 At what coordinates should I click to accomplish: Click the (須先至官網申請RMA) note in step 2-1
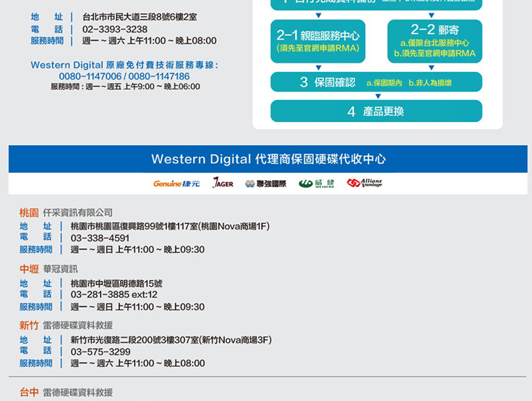(x=318, y=48)
